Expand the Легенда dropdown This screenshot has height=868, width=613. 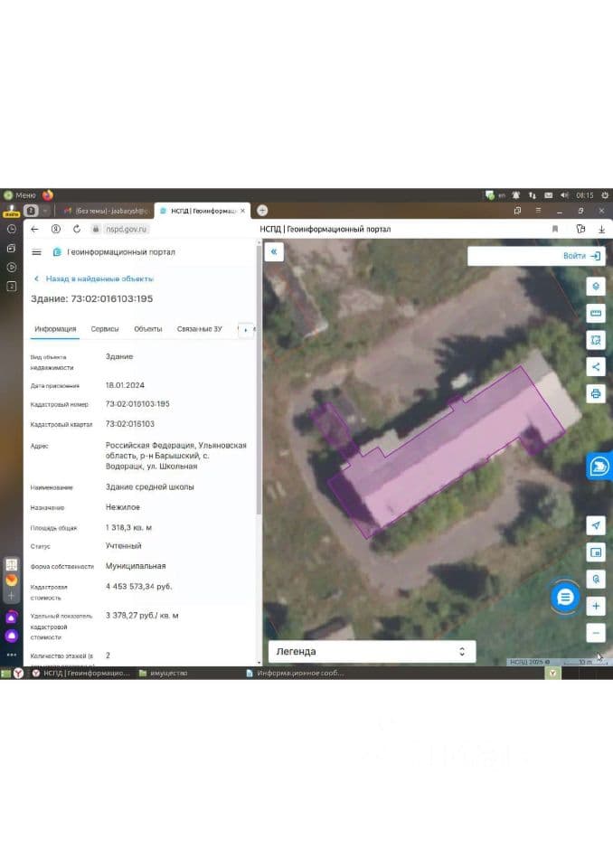[x=373, y=652]
